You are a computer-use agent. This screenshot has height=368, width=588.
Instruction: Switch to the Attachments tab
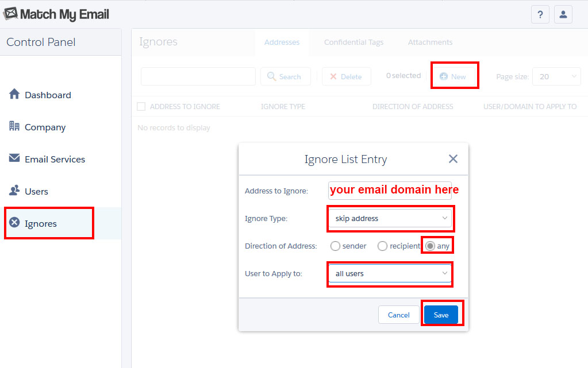point(430,42)
